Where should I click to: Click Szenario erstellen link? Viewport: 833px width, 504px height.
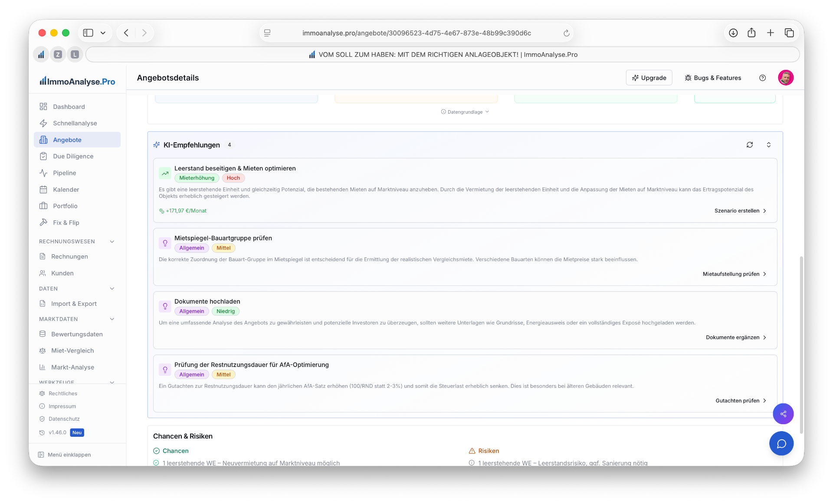740,211
